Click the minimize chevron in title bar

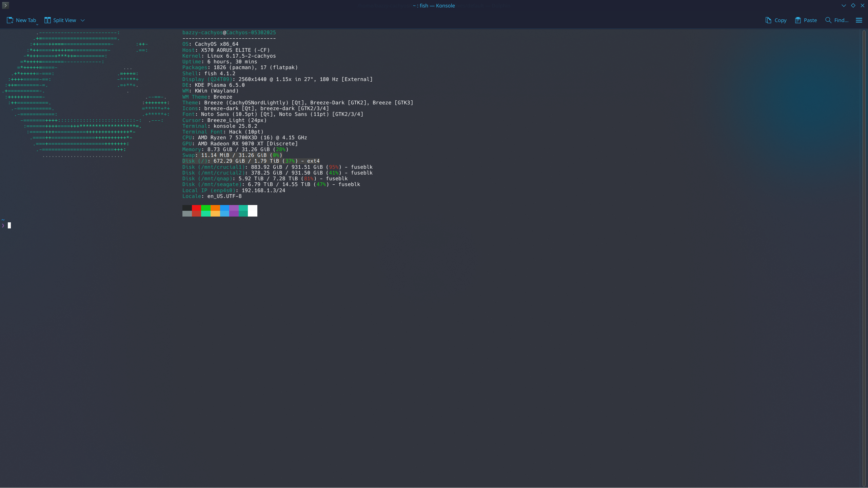(x=844, y=5)
